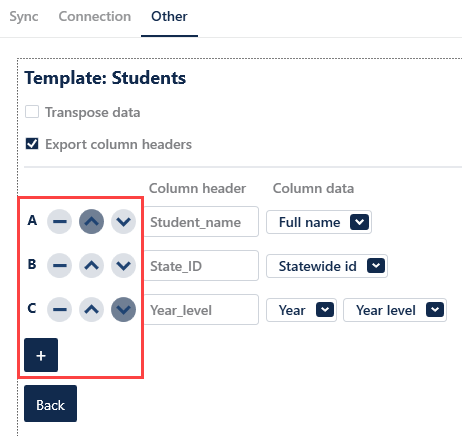Move column A up with the arrow
The width and height of the screenshot is (462, 436).
tap(91, 221)
